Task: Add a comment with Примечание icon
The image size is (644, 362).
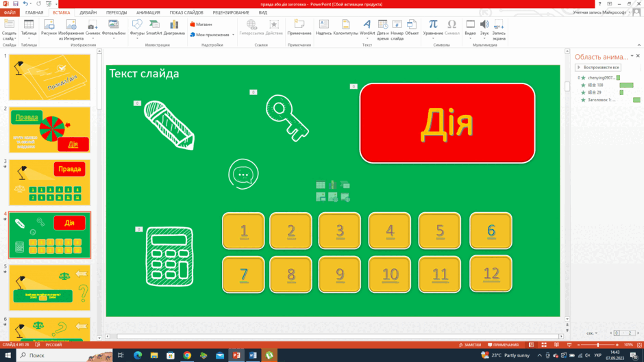Action: click(299, 28)
